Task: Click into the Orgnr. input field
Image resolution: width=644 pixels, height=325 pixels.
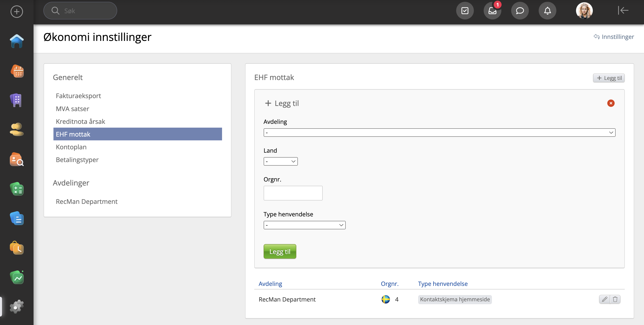Action: tap(293, 193)
